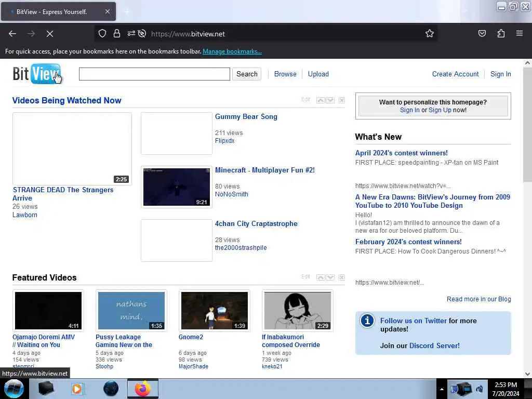The image size is (532, 399).
Task: Click the page vertical scrollbar down arrow
Action: [527, 374]
